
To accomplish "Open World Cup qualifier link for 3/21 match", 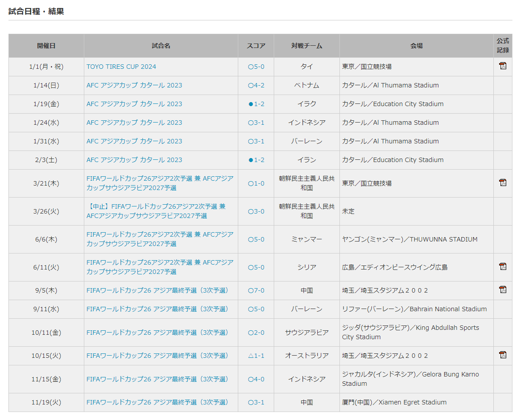I will coord(160,183).
